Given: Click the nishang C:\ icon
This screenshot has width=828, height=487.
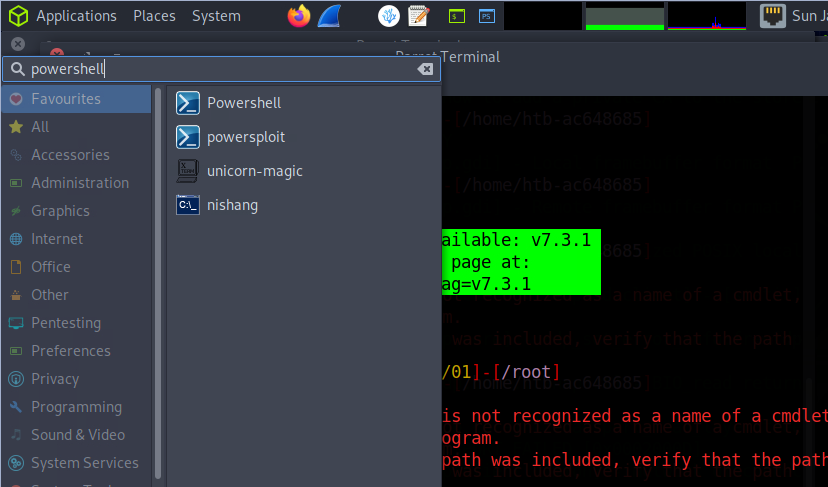Looking at the screenshot, I should tap(187, 205).
